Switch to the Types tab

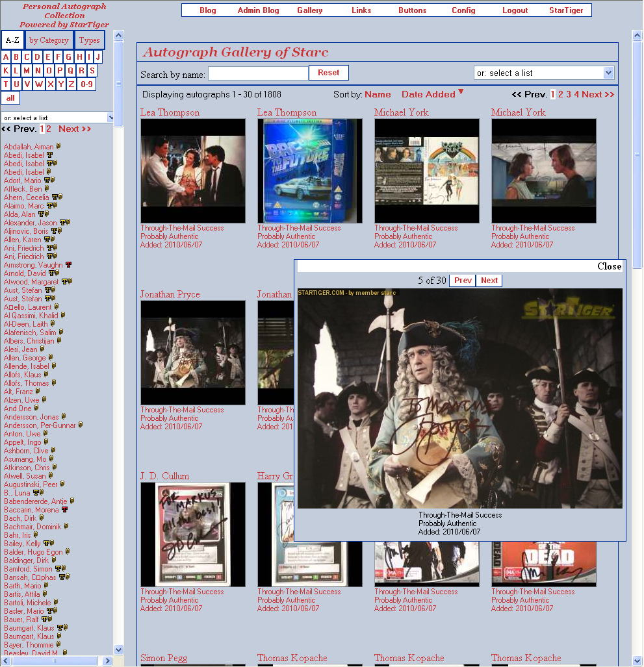click(x=90, y=40)
